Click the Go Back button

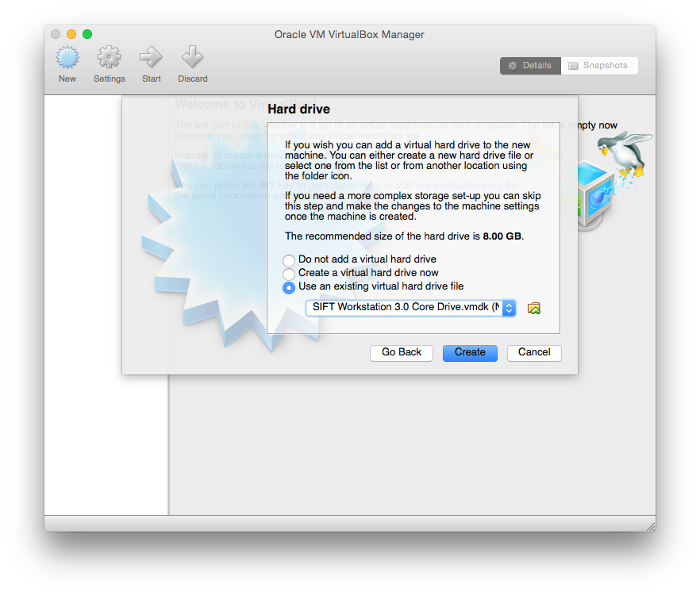pos(402,352)
